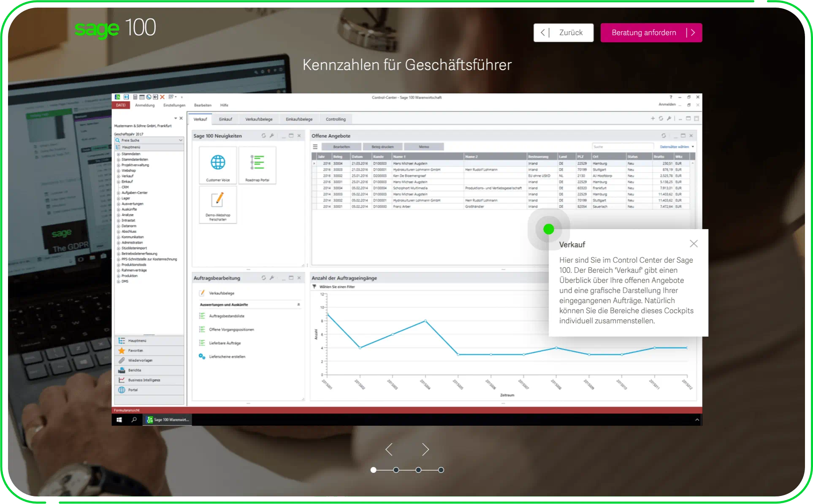
Task: Click the Sage 100 Warenwirt... taskbar item
Action: [x=168, y=420]
